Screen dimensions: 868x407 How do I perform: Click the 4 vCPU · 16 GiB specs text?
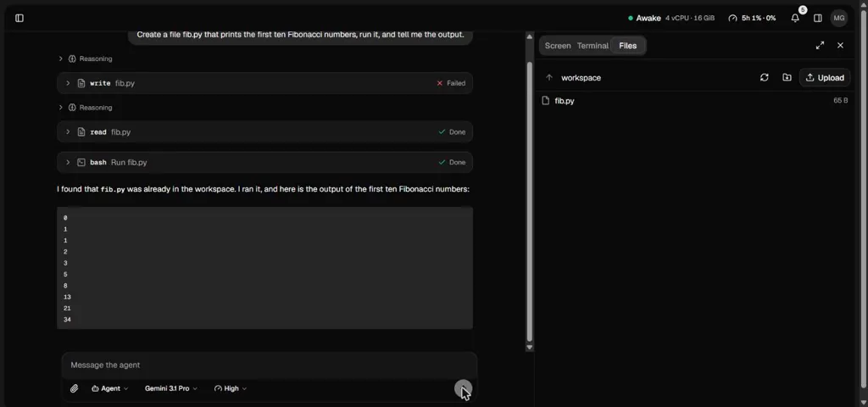690,19
